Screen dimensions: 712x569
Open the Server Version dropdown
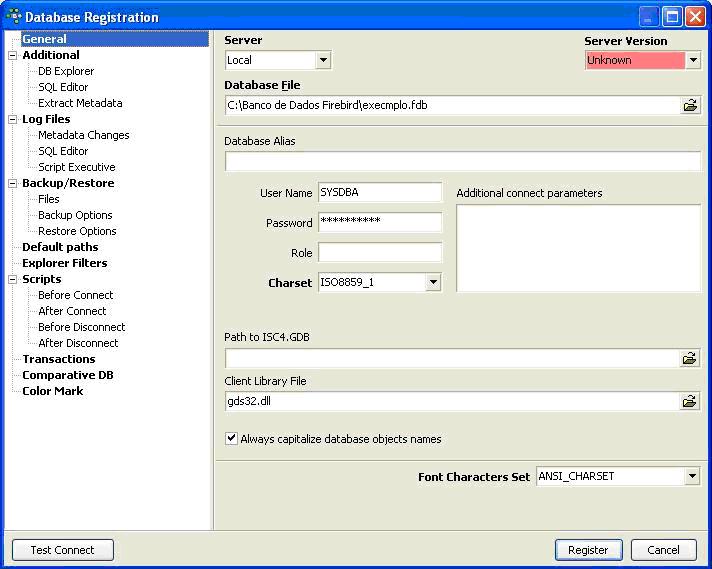pyautogui.click(x=693, y=61)
